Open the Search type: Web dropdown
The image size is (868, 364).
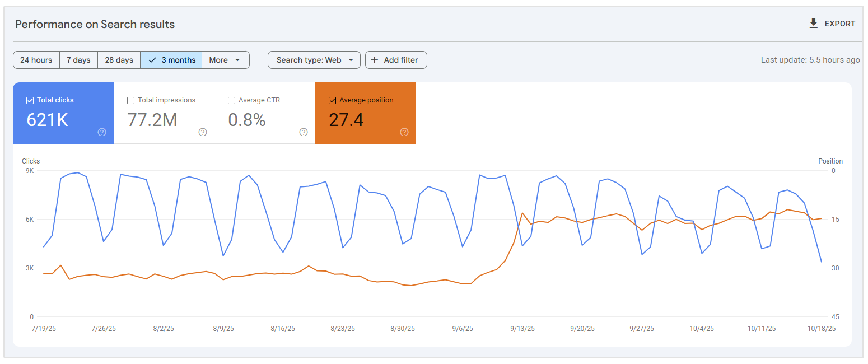(314, 60)
